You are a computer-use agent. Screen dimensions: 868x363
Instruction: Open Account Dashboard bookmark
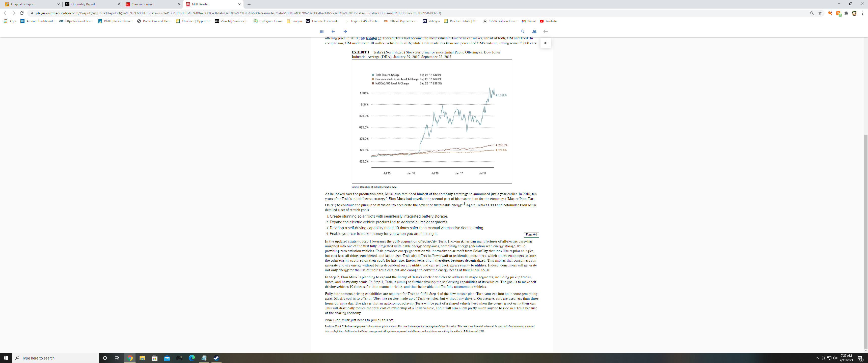38,21
